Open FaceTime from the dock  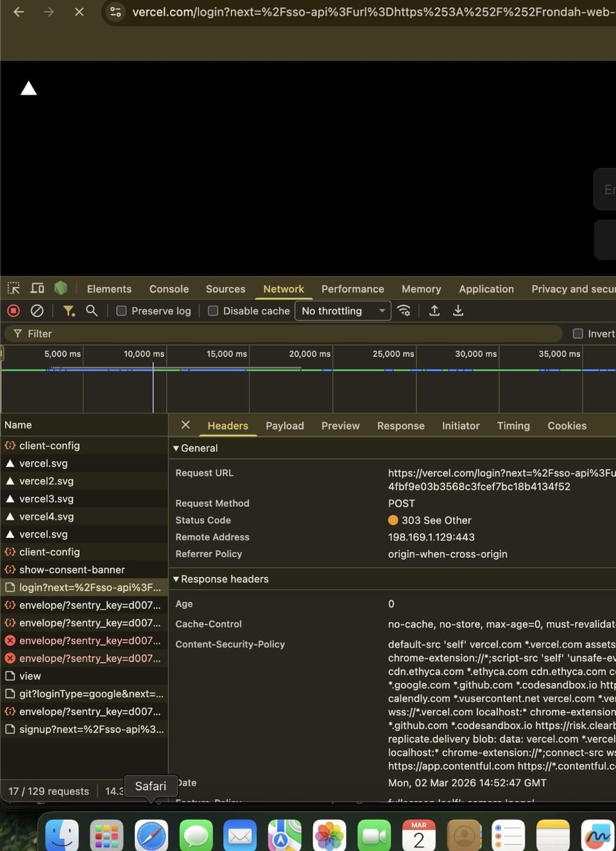tap(374, 835)
